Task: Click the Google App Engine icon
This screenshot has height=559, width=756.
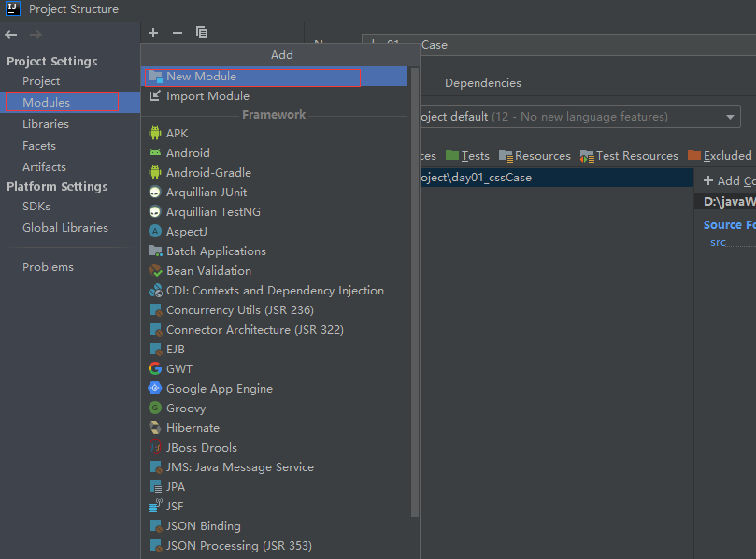Action: (155, 388)
